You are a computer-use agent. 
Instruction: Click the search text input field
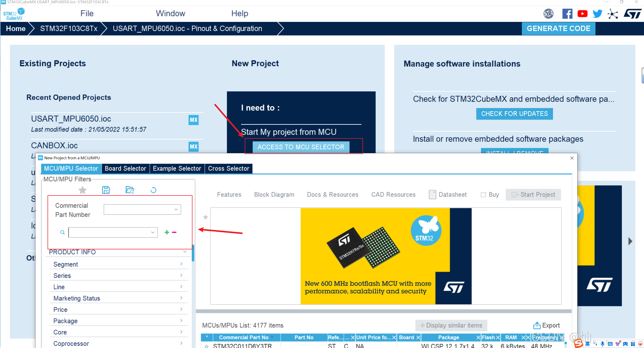[109, 232]
